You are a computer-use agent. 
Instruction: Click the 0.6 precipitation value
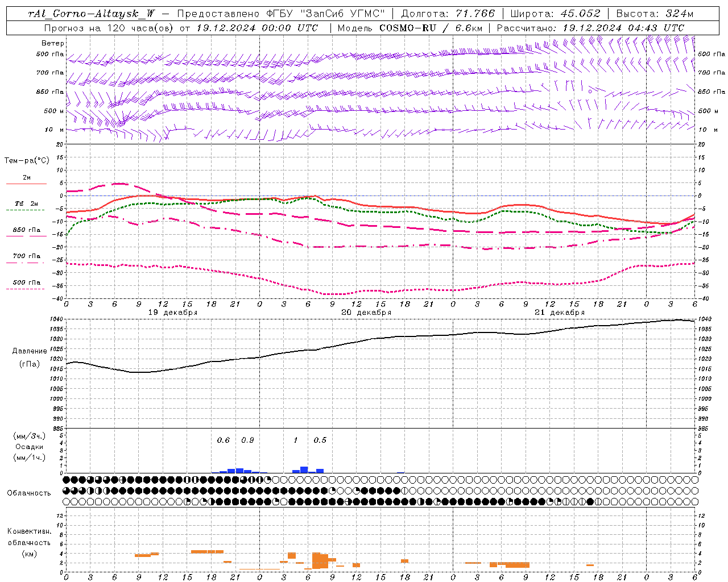[x=224, y=440]
